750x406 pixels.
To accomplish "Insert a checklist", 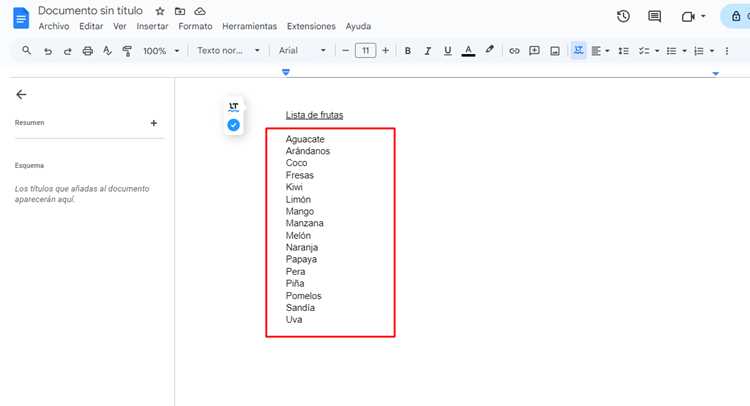I will pos(644,51).
